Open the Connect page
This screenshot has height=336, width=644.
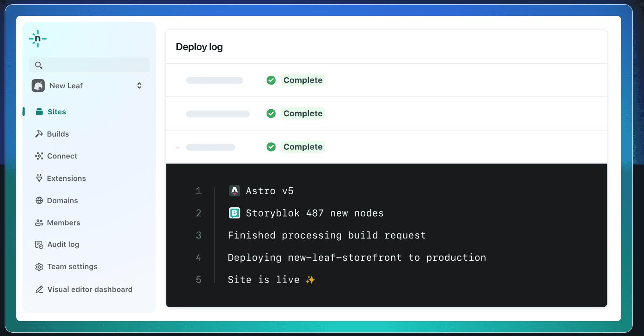pos(62,156)
